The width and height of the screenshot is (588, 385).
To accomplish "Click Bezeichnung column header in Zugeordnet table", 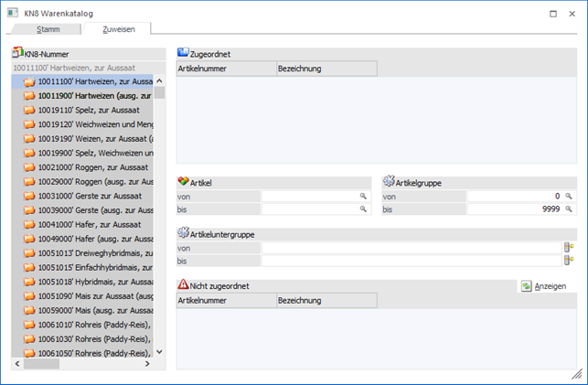I will pyautogui.click(x=326, y=69).
